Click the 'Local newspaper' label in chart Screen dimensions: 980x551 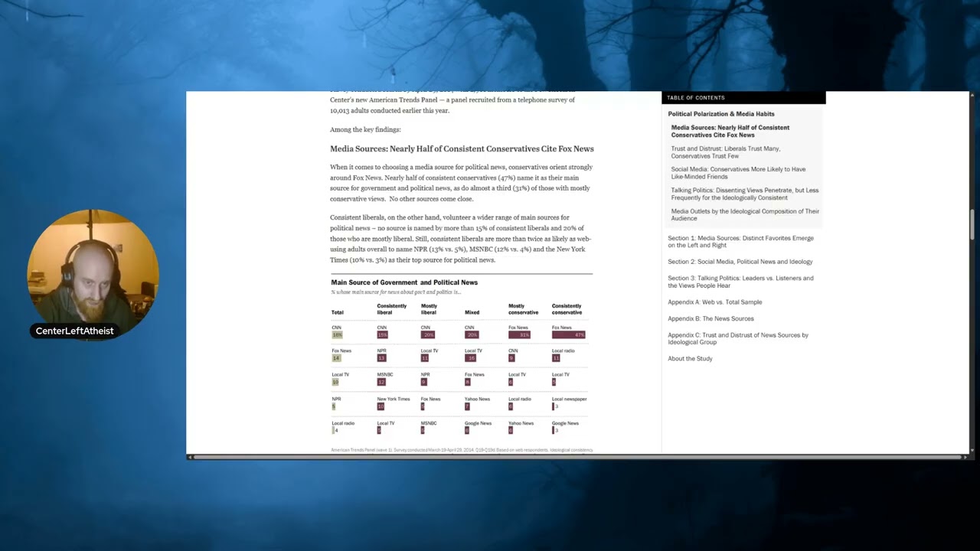(x=569, y=399)
